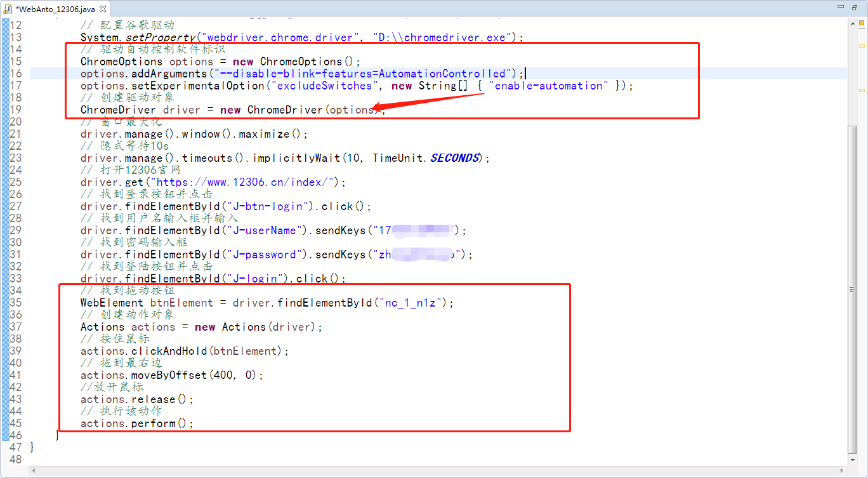Image resolution: width=868 pixels, height=478 pixels.
Task: Place cursor after the actions.perform() statement
Action: tap(195, 423)
